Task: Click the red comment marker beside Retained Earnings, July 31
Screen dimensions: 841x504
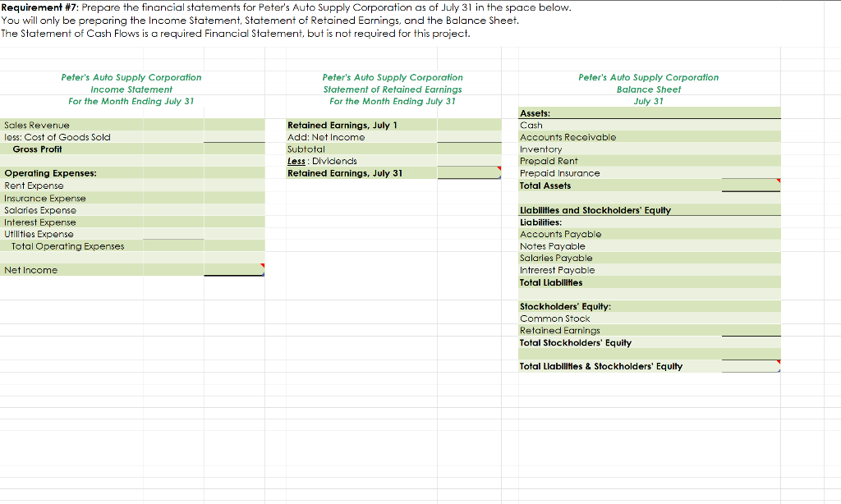Action: point(499,169)
